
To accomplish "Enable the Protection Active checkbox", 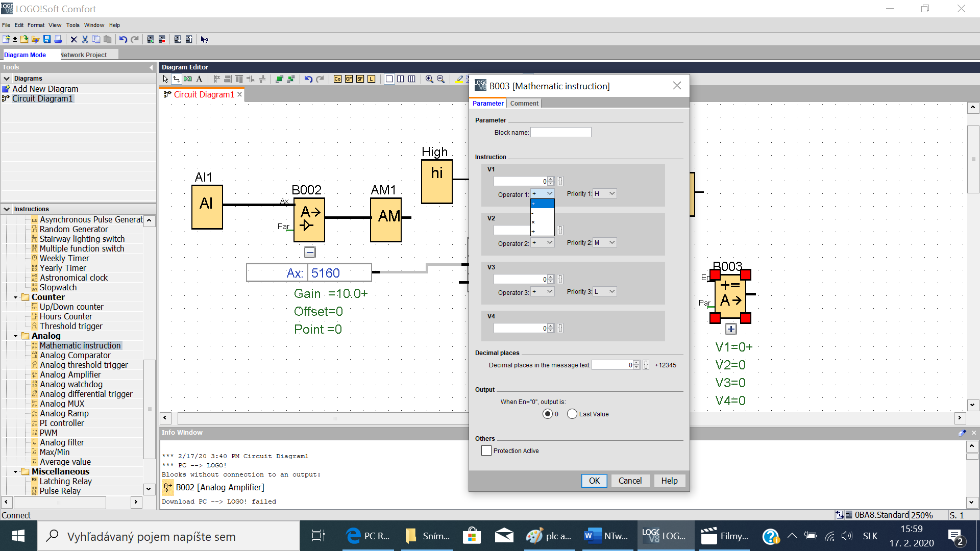I will click(486, 450).
